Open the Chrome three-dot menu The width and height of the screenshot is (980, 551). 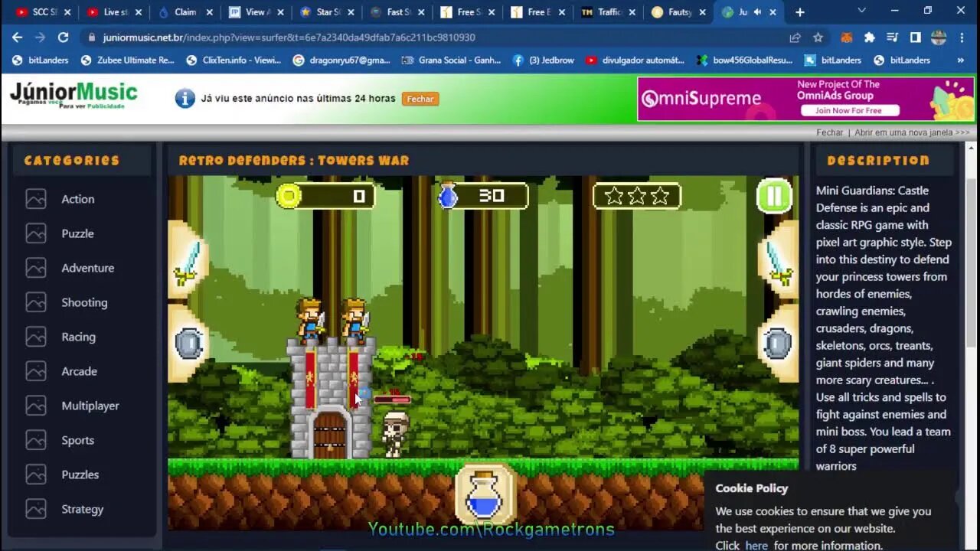pos(962,37)
